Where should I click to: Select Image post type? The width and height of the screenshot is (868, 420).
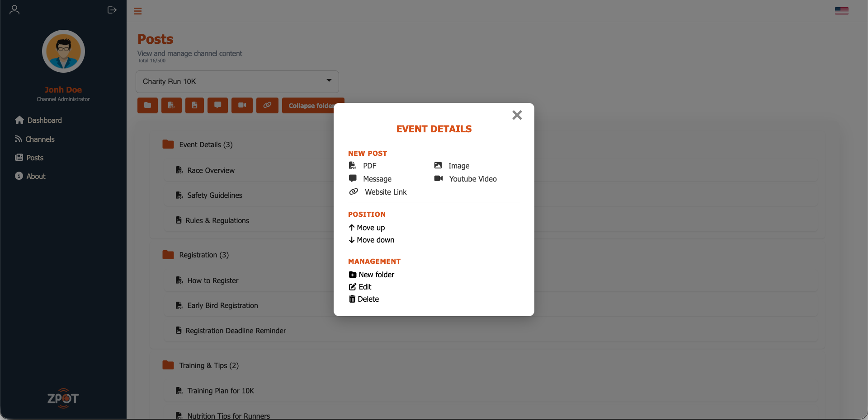tap(458, 166)
